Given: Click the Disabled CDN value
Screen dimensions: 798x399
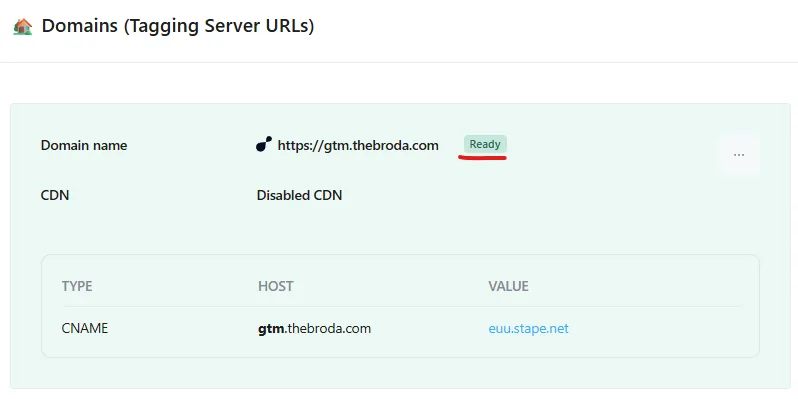Looking at the screenshot, I should click(299, 195).
